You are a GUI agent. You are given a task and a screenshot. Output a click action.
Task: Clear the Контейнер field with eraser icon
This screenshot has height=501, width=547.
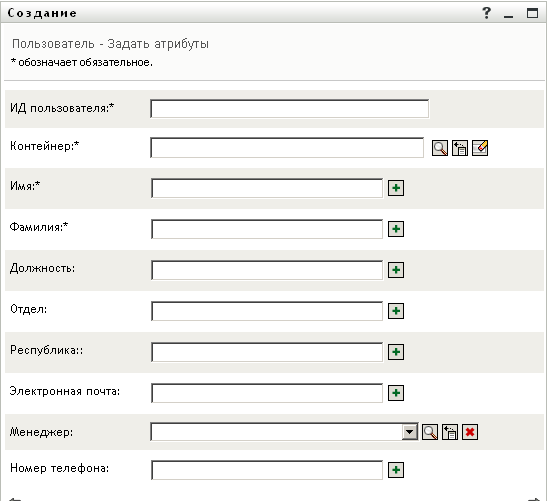(480, 148)
